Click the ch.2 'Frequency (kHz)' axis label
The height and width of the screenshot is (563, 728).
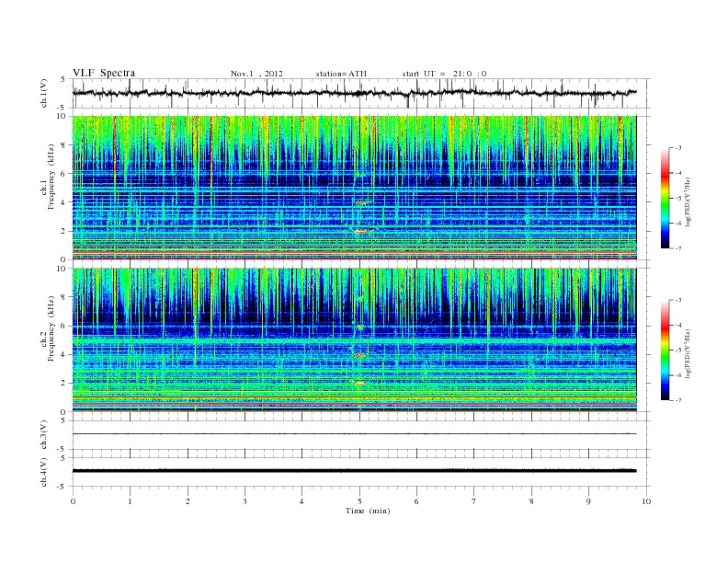click(x=51, y=328)
